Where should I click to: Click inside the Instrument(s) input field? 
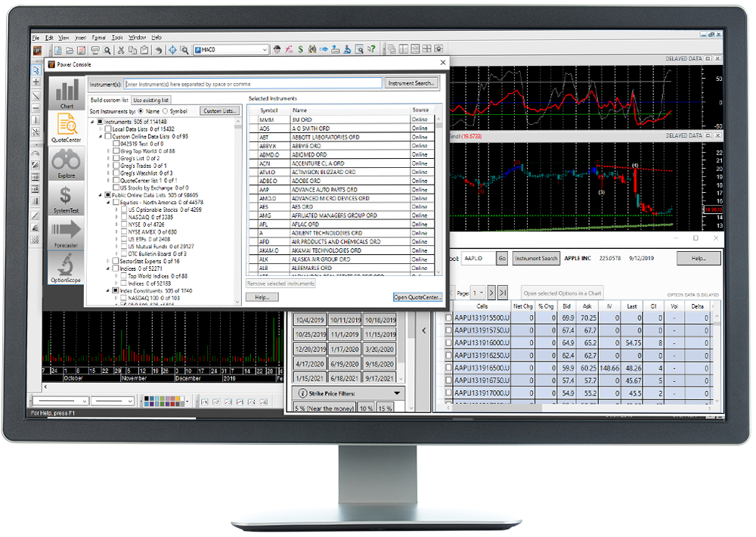tap(249, 83)
